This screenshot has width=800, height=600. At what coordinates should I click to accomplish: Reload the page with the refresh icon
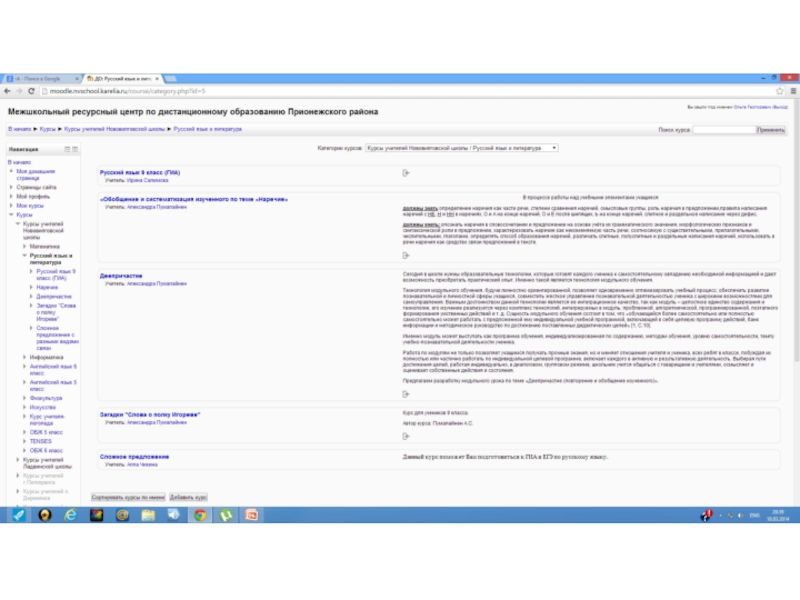pos(31,91)
